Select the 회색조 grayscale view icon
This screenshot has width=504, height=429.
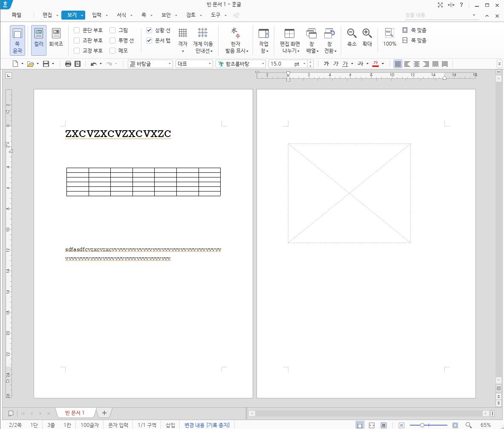pos(56,34)
